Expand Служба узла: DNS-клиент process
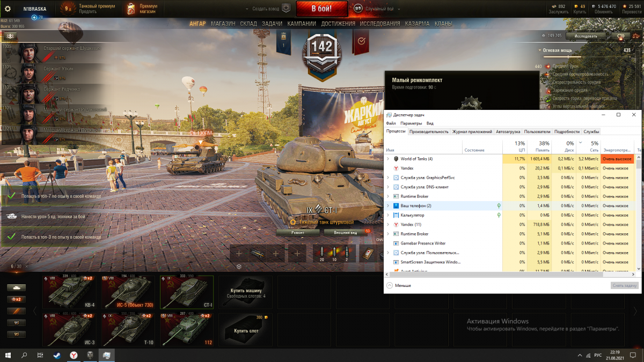This screenshot has width=644, height=362. 388,187
